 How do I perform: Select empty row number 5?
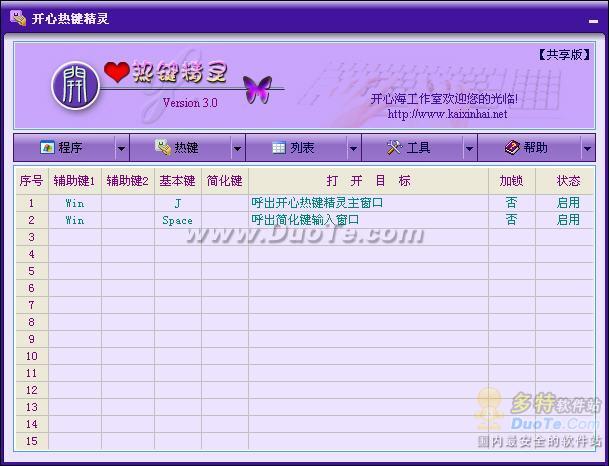pos(31,271)
